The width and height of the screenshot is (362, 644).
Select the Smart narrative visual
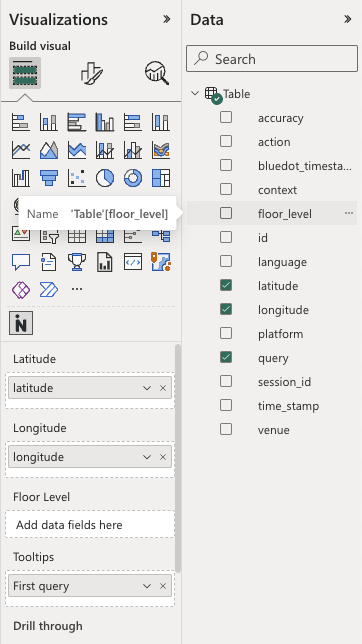pyautogui.click(x=48, y=262)
